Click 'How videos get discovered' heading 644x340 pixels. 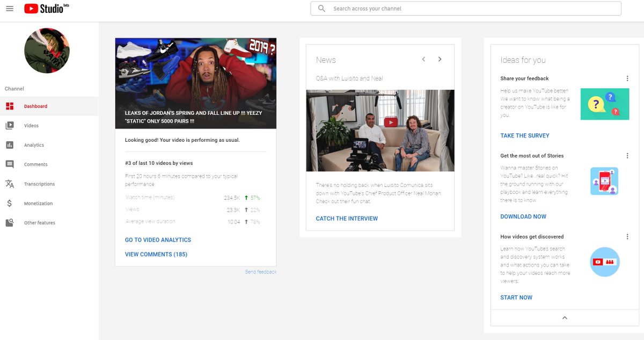click(x=532, y=236)
